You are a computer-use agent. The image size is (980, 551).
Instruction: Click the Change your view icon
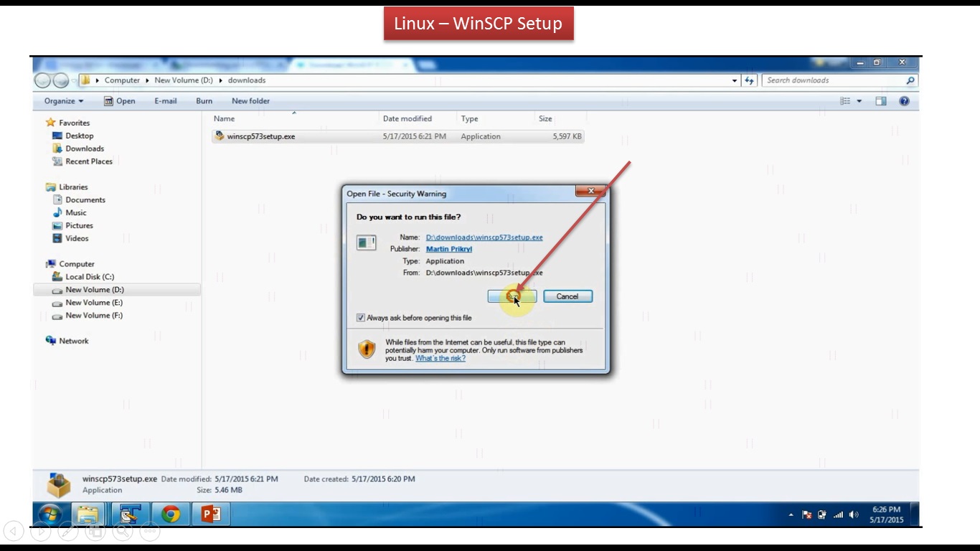pos(845,101)
